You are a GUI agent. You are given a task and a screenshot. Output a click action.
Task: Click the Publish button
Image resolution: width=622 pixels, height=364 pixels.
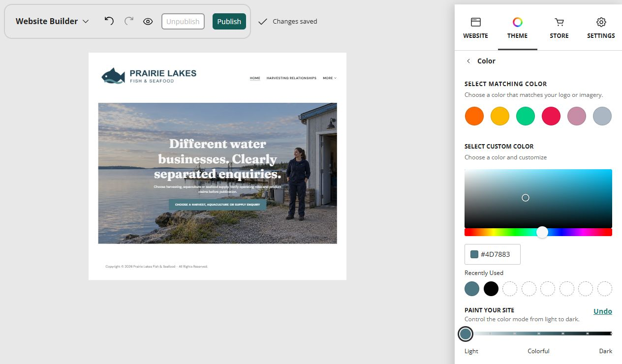[x=229, y=22]
